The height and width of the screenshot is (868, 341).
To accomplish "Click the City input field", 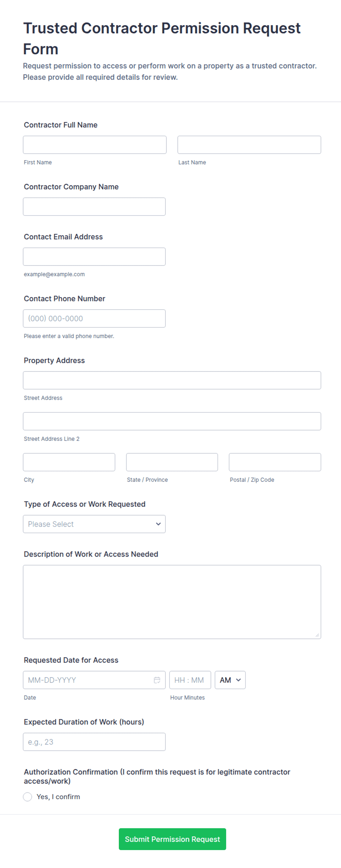I will click(69, 462).
